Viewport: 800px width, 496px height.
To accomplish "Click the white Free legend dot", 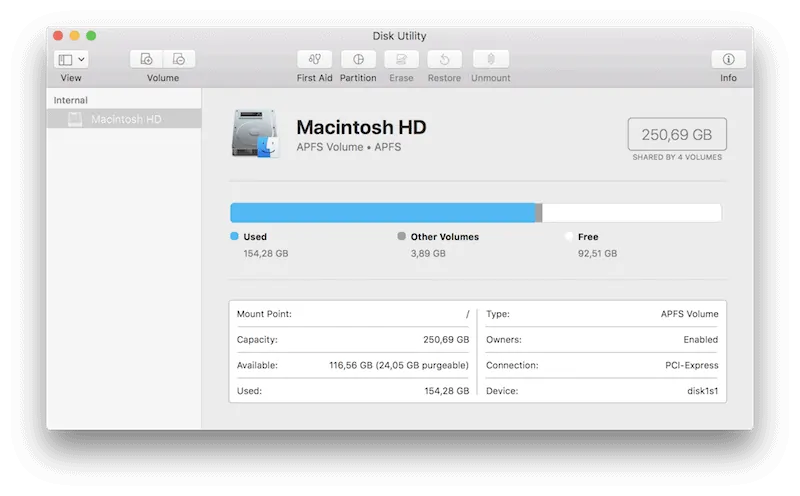I will tap(569, 236).
